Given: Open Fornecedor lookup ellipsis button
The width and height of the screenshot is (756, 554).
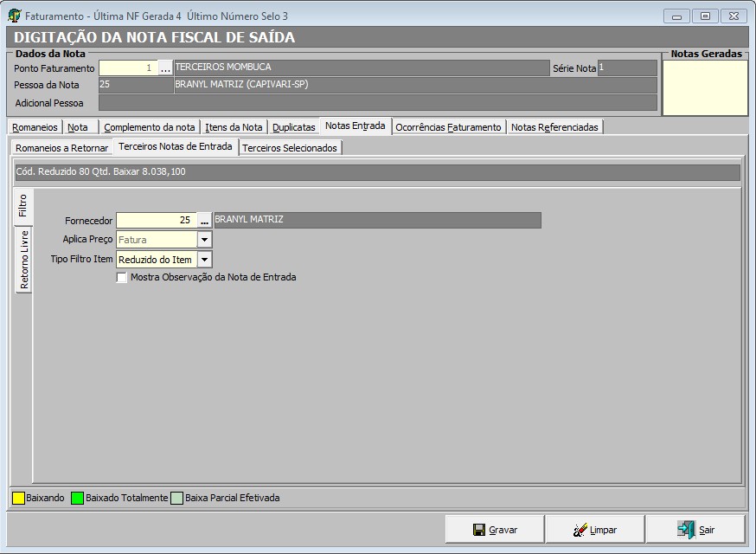Looking at the screenshot, I should (205, 221).
